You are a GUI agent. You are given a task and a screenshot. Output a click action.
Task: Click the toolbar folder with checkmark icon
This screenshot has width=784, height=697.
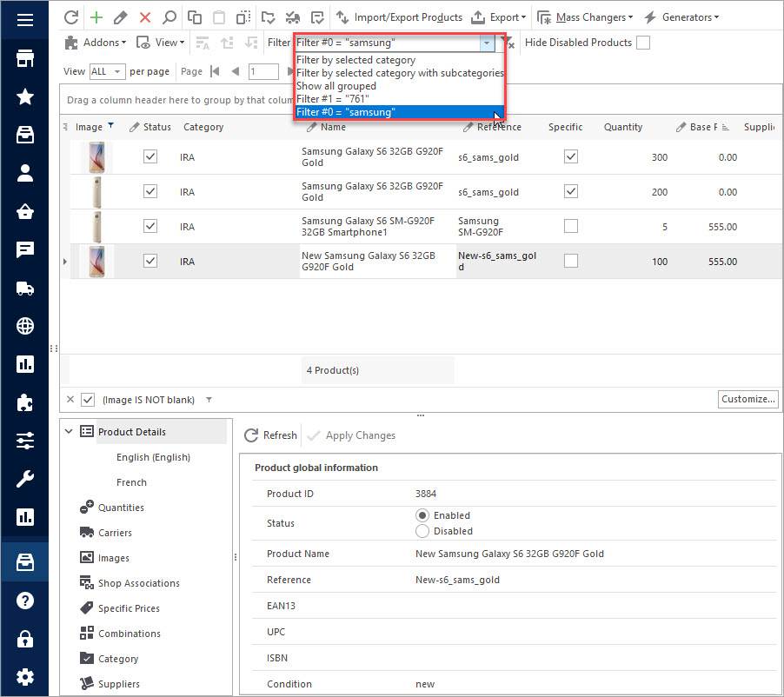(x=268, y=17)
